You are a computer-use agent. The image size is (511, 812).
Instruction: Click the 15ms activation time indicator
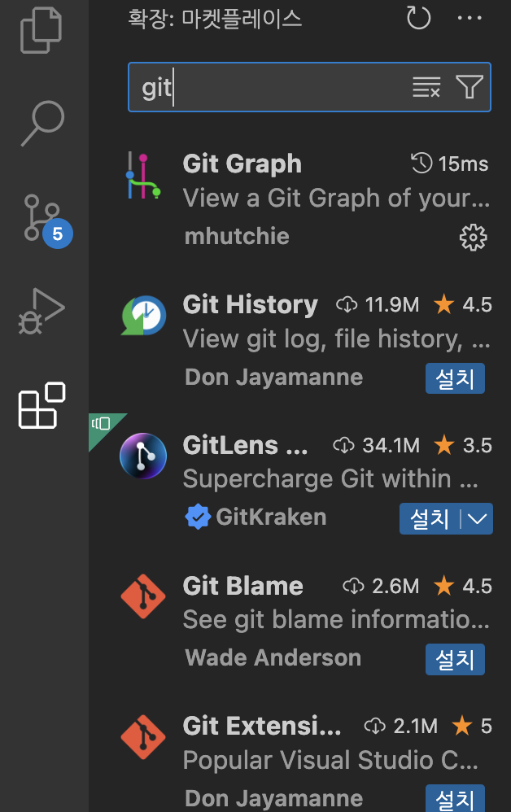[449, 164]
